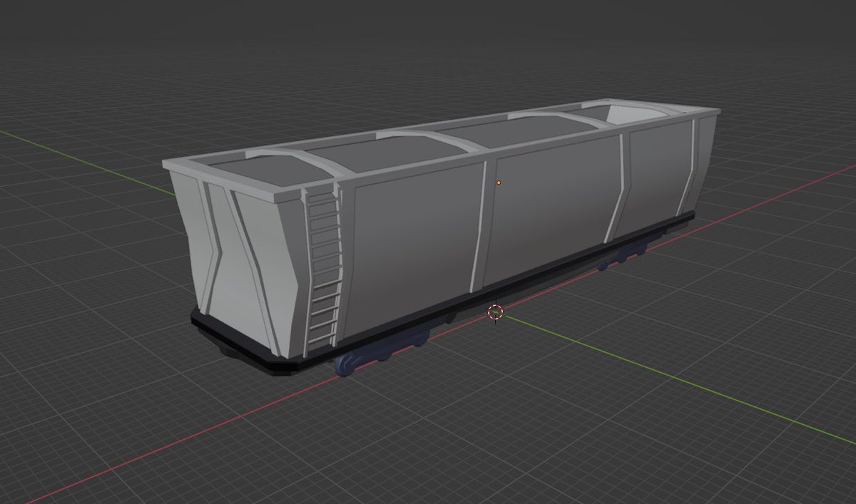Click the red-white 3D cursor on the grid
This screenshot has width=856, height=504.
click(495, 312)
